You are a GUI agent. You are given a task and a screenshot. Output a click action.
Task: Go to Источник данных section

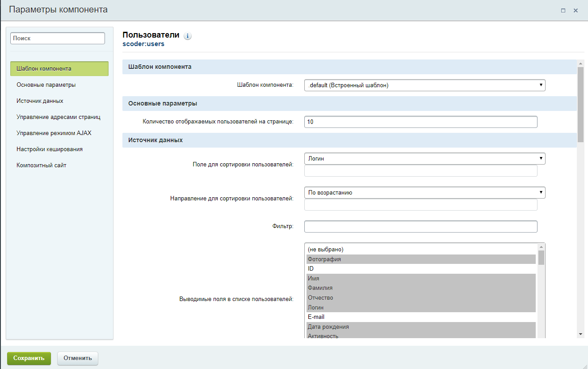pos(40,101)
